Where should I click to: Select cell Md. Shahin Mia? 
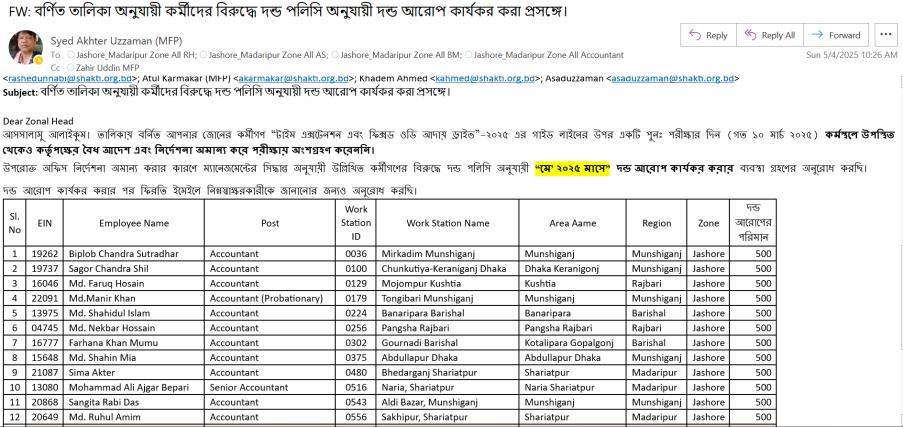pyautogui.click(x=134, y=357)
